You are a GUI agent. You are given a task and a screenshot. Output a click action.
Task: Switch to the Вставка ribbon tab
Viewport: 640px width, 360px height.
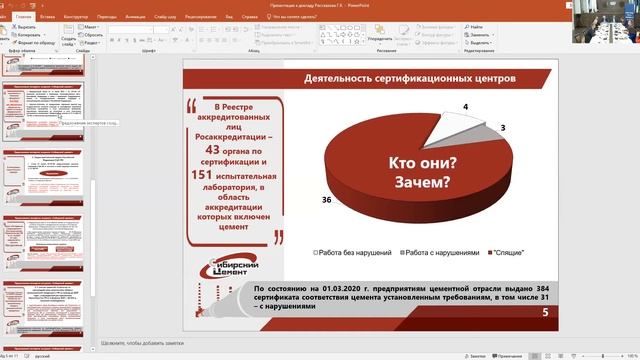[47, 17]
